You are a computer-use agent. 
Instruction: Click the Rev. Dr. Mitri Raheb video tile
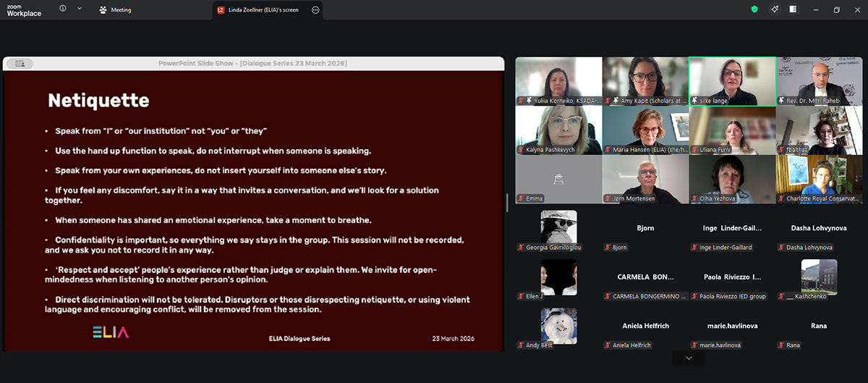pyautogui.click(x=819, y=81)
